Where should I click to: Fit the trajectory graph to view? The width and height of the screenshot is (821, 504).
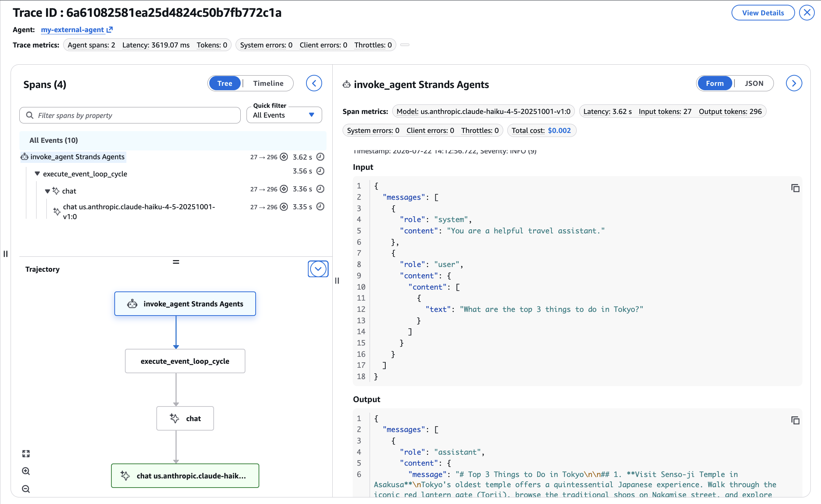pos(26,454)
